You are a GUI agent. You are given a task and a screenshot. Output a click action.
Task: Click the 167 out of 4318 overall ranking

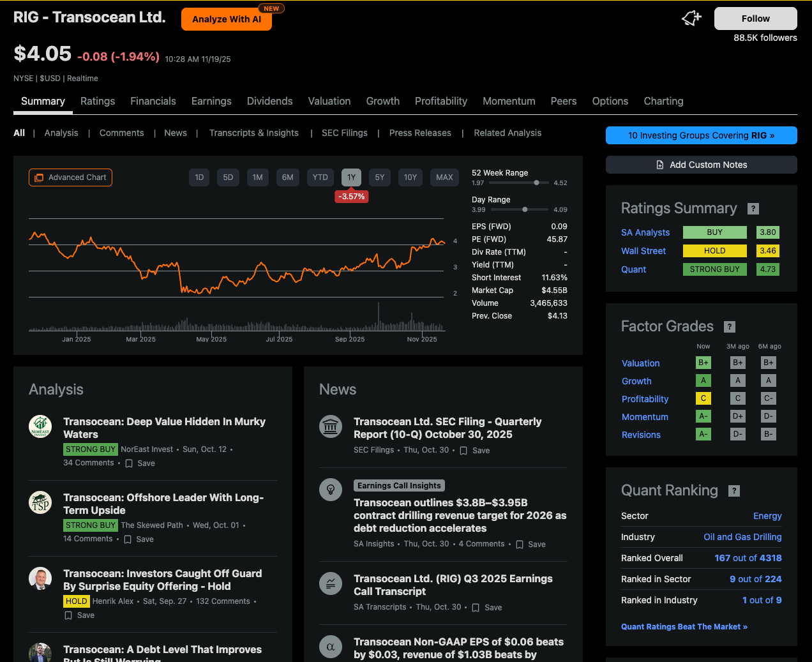[x=748, y=558]
